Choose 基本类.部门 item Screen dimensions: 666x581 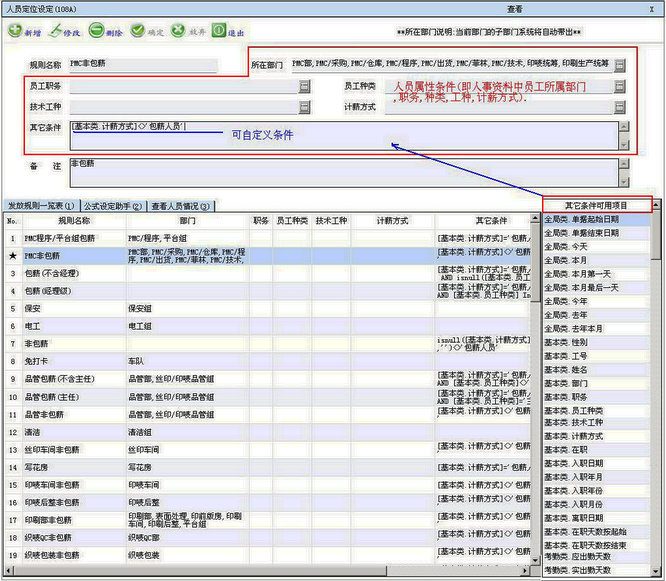click(596, 384)
